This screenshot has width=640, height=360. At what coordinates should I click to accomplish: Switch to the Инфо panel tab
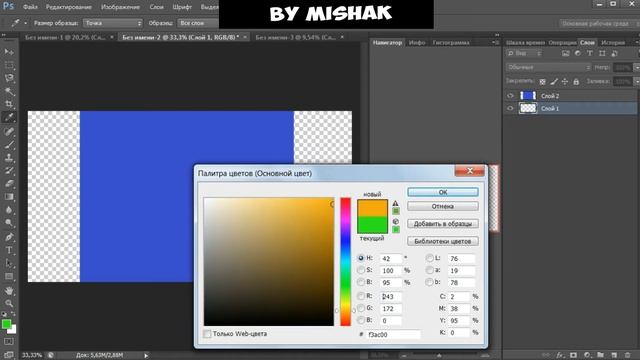[417, 42]
